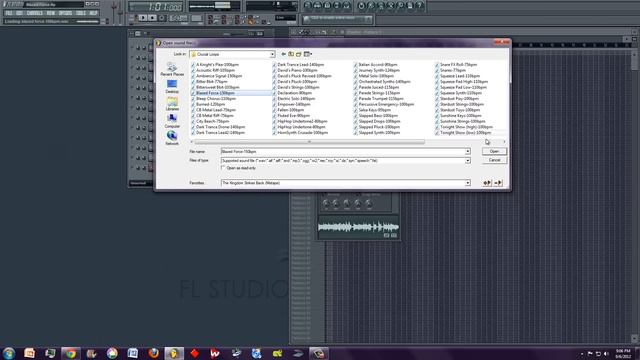Click the taskbar clock
640x360 pixels.
(x=623, y=353)
